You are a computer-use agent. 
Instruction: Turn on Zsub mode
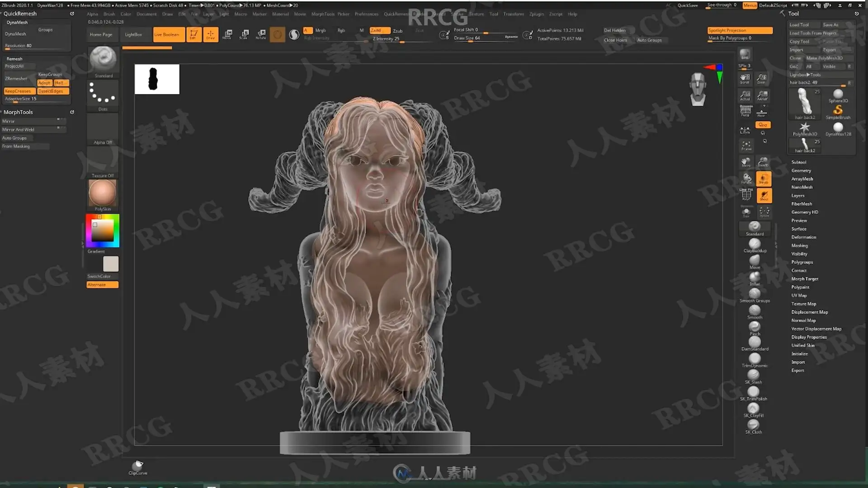[398, 31]
